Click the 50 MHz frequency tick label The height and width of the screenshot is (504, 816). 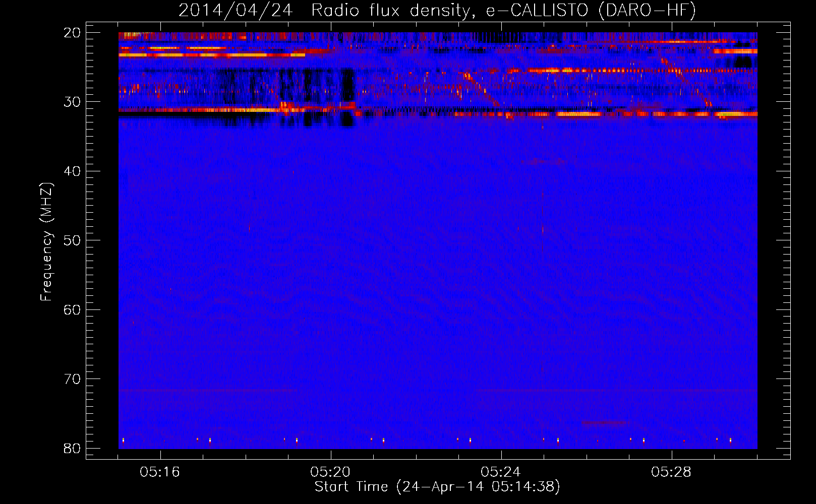click(73, 240)
